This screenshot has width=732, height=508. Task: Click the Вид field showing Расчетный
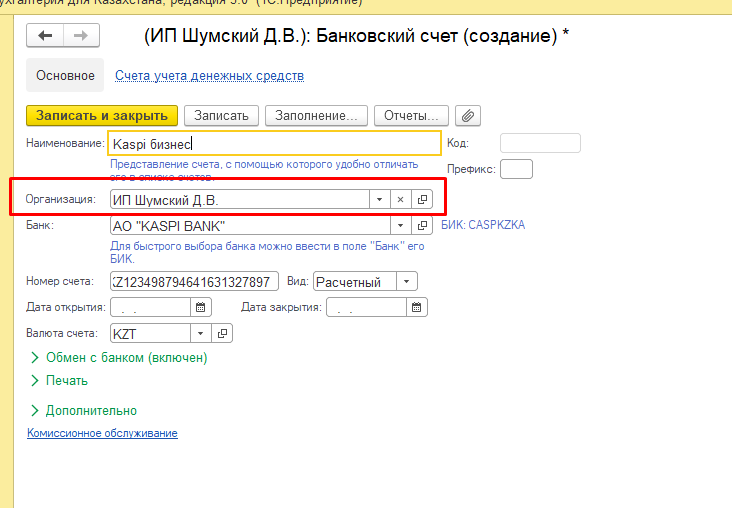click(x=355, y=282)
